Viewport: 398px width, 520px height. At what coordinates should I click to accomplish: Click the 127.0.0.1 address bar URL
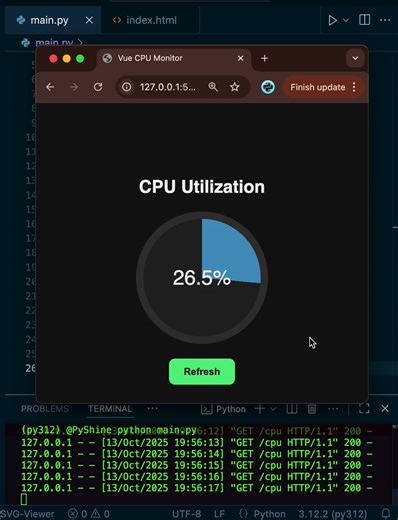point(168,87)
